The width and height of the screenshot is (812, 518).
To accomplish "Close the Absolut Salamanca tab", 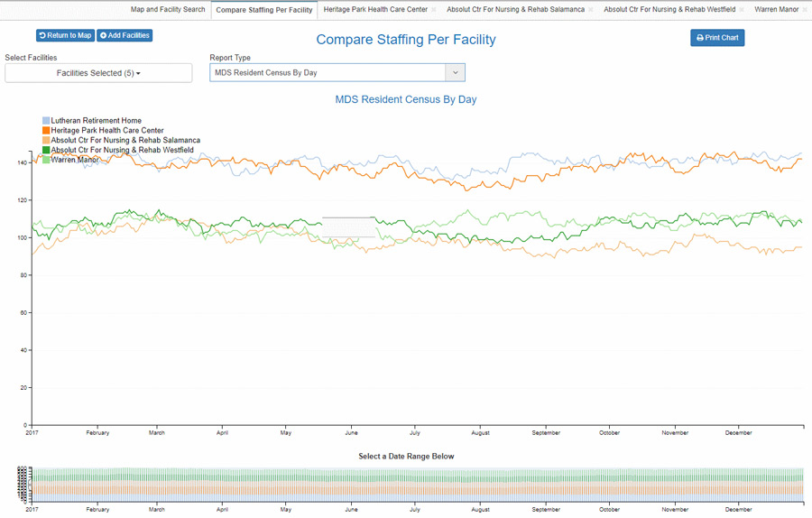I will click(590, 10).
